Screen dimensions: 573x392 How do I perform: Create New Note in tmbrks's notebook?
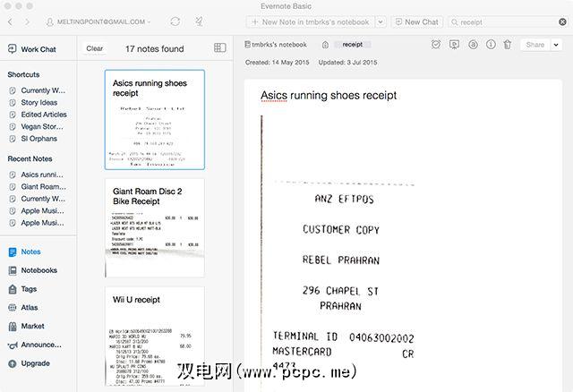[x=311, y=21]
